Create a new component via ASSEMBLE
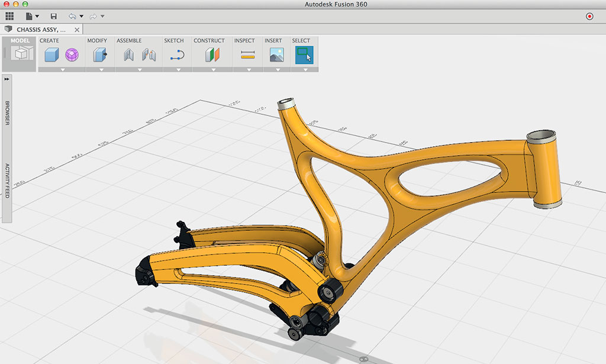The image size is (606, 364). click(x=128, y=53)
